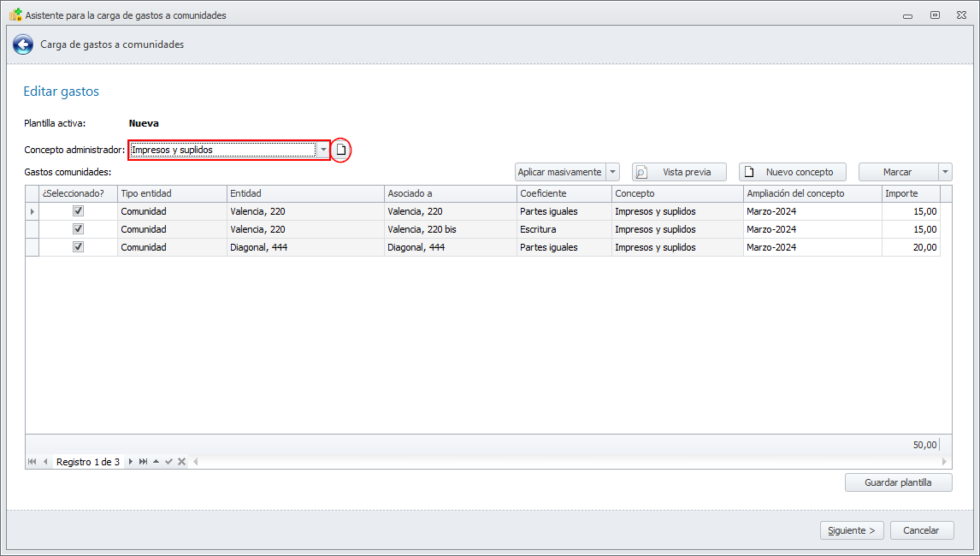Sort by Tipo entidad column header
This screenshot has width=980, height=556.
click(172, 194)
